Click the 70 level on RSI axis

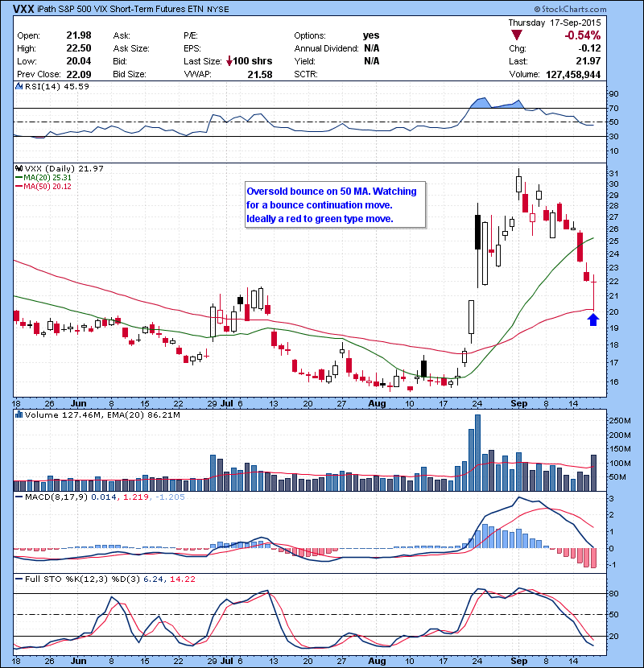click(614, 108)
